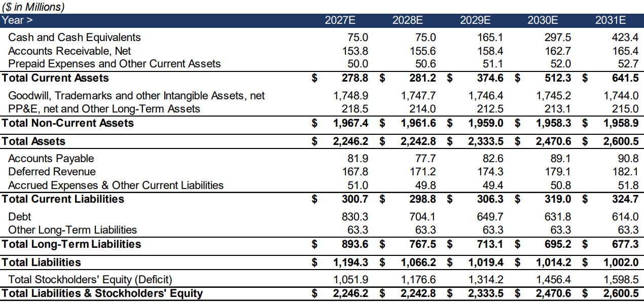
Task: Click the 'Other Long-Term Liabilities' label
Action: pyautogui.click(x=73, y=230)
